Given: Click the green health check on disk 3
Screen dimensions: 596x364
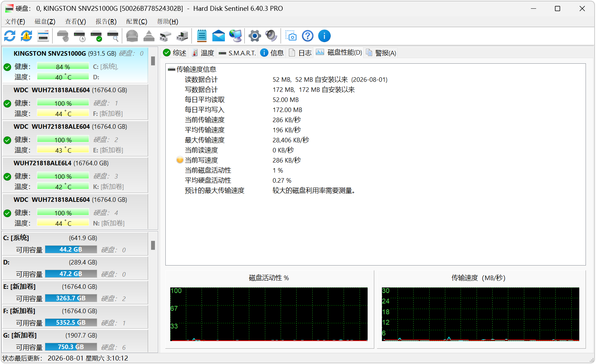Looking at the screenshot, I should [x=7, y=176].
